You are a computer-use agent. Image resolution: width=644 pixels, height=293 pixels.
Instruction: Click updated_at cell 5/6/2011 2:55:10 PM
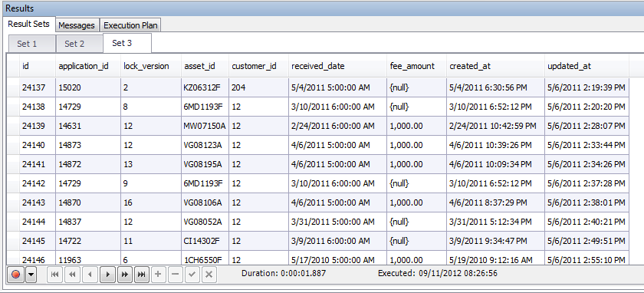point(587,258)
